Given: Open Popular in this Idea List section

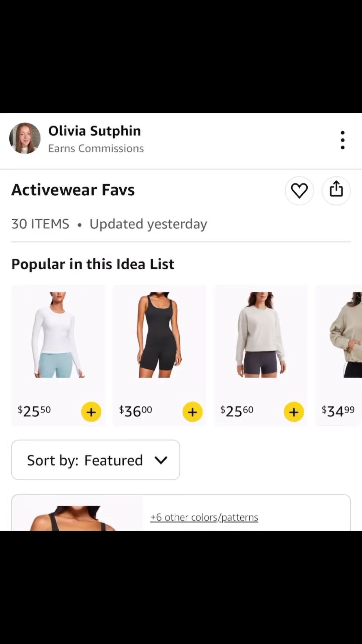Looking at the screenshot, I should click(93, 264).
